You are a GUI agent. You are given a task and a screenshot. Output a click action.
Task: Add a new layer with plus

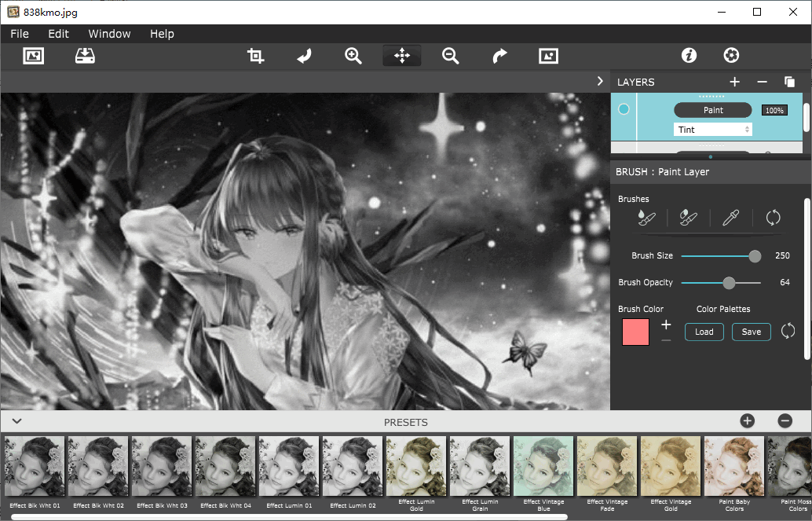click(x=734, y=82)
